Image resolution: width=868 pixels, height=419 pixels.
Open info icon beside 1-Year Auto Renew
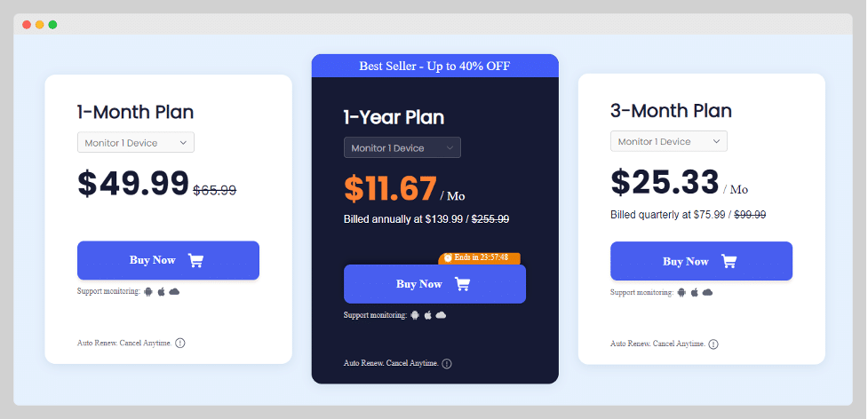[x=447, y=363]
